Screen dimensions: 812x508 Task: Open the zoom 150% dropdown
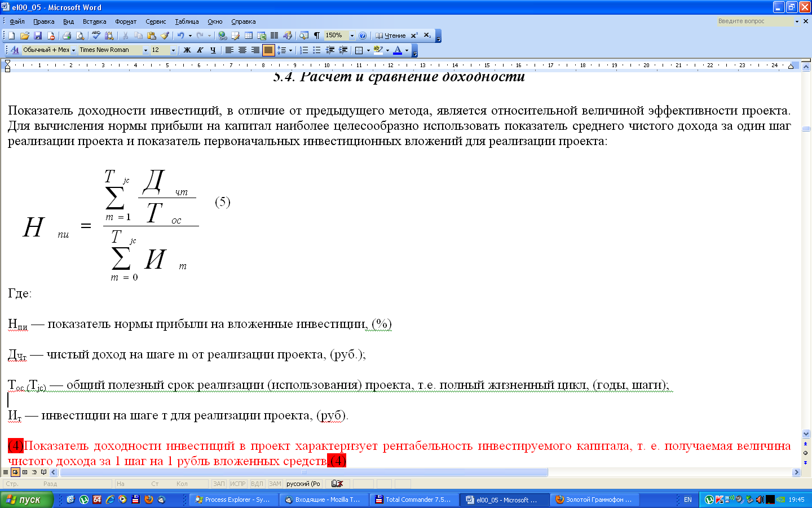tap(352, 36)
